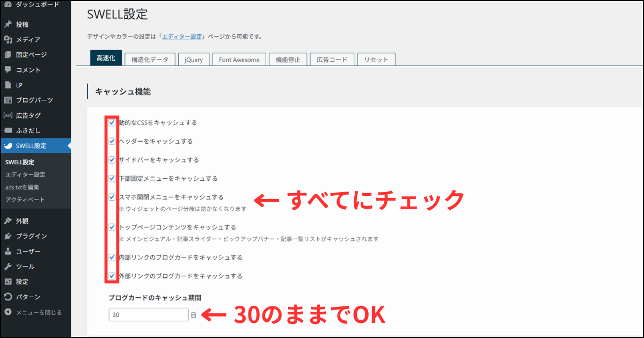This screenshot has width=644, height=338.
Task: Click the sync icon beside パターン
Action: click(x=8, y=297)
